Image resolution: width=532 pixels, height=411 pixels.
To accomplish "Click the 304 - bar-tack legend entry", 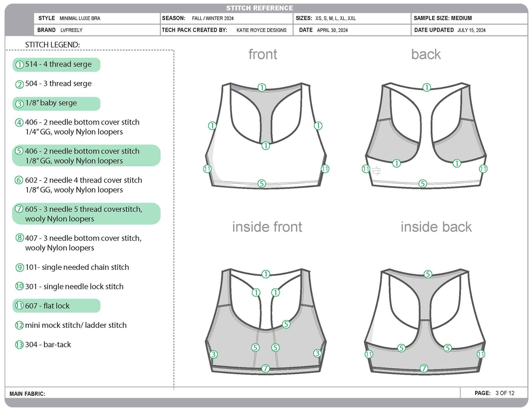I will point(48,345).
